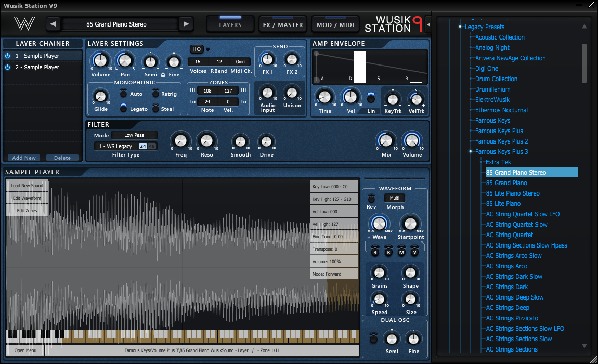Click the Startpoint knob

pos(410,224)
